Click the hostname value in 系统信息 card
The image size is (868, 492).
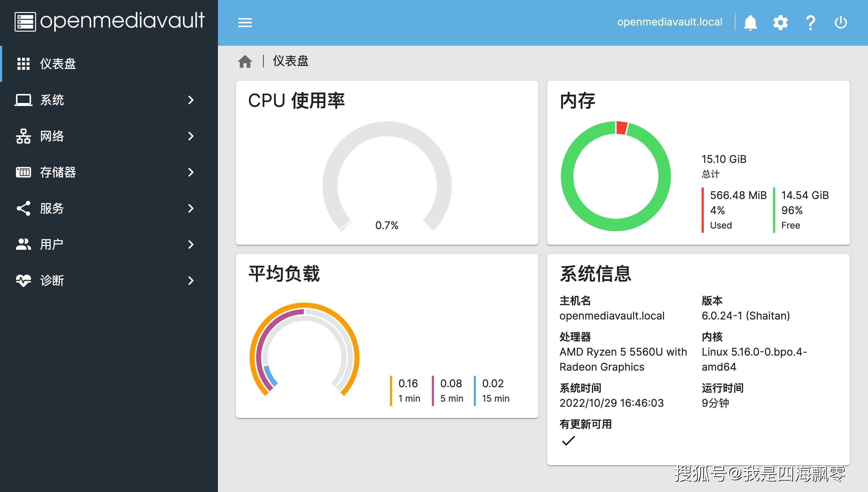[612, 316]
